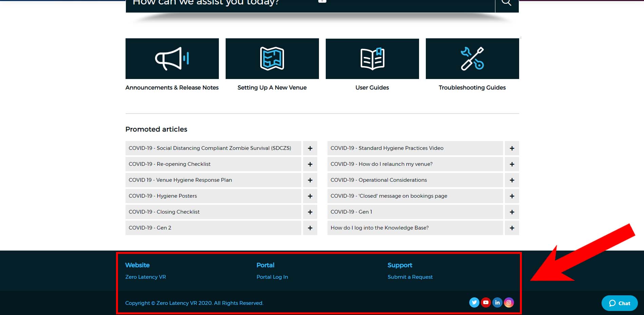Open the User Guides book icon tile
This screenshot has width=644, height=315.
tap(372, 59)
